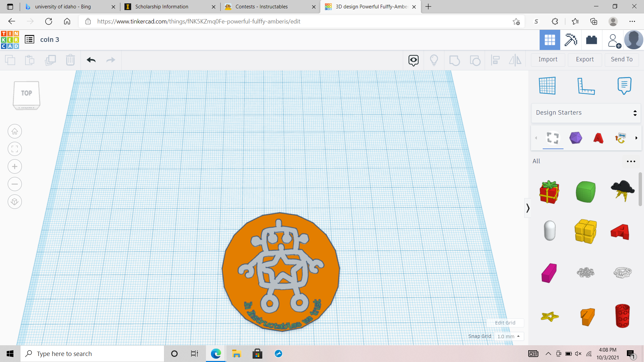Click the Edit Grid button

pyautogui.click(x=505, y=323)
